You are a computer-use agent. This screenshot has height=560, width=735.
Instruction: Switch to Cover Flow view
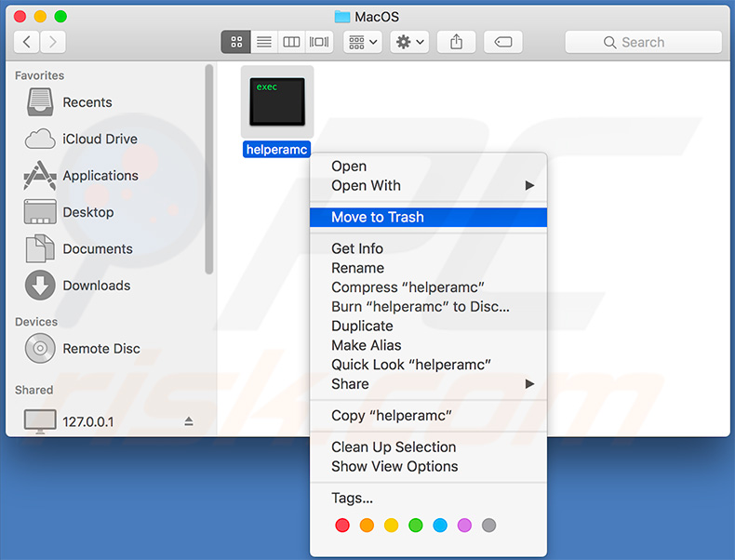pyautogui.click(x=319, y=42)
